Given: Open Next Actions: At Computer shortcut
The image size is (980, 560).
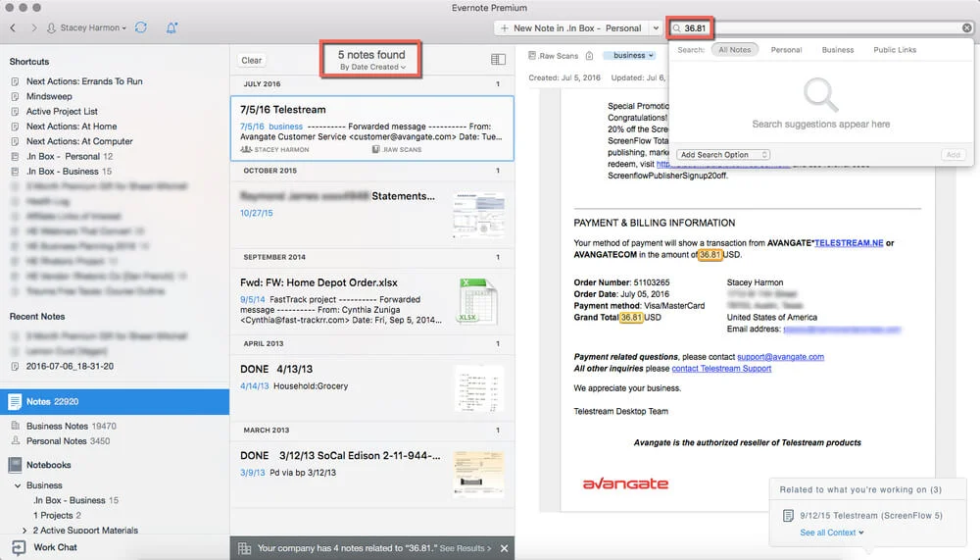Looking at the screenshot, I should [x=79, y=141].
